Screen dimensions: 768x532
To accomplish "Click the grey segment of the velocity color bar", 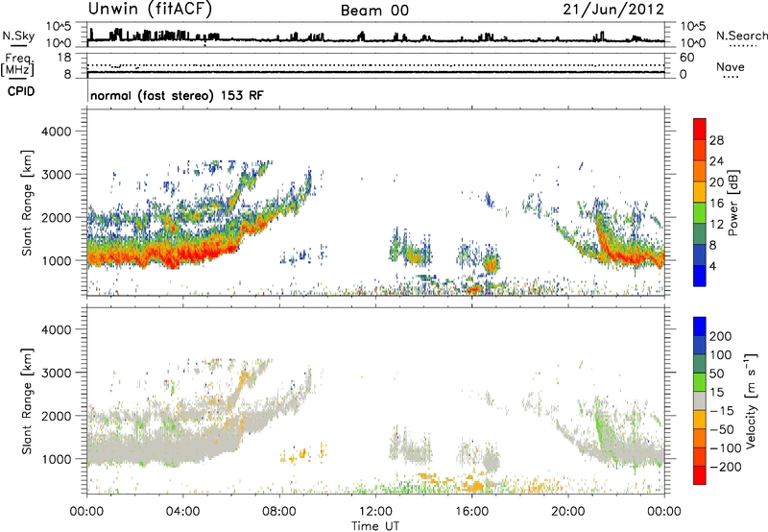I will tap(700, 401).
